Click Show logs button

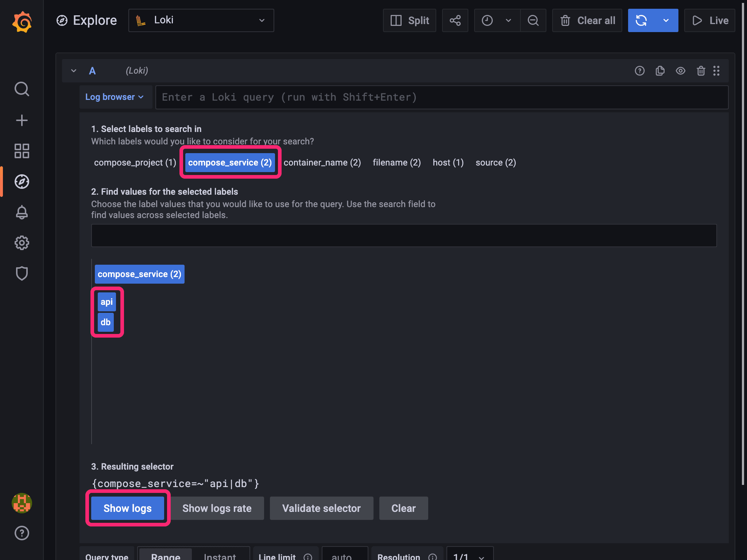128,508
